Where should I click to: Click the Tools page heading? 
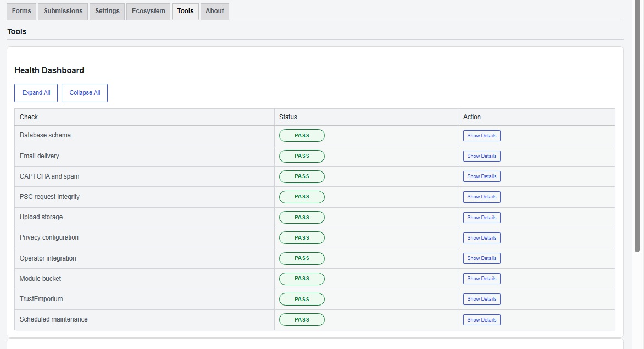click(x=17, y=32)
